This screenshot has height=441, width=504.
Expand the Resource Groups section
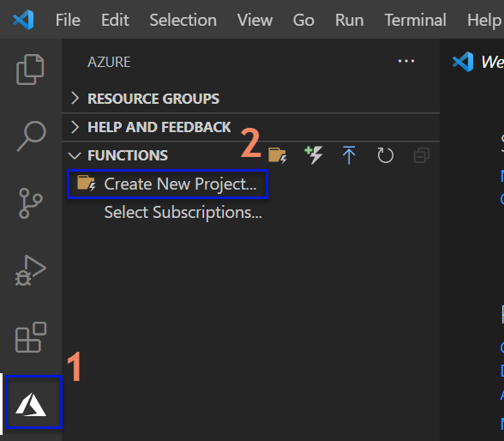pyautogui.click(x=250, y=99)
